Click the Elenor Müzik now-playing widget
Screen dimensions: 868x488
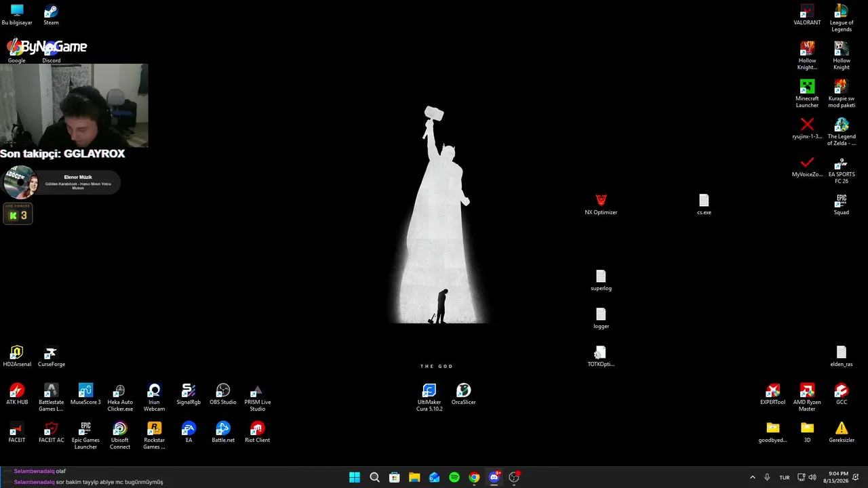[x=61, y=182]
